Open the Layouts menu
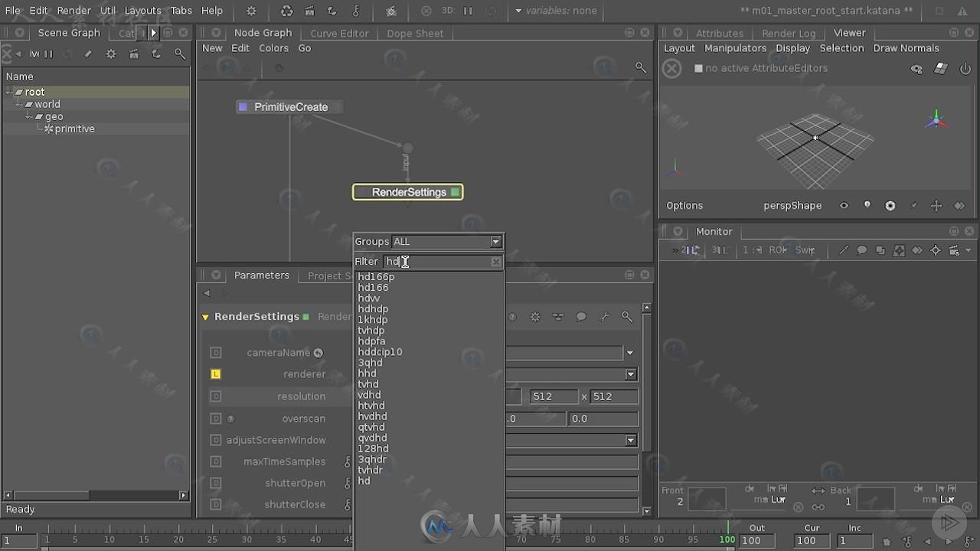 142,11
